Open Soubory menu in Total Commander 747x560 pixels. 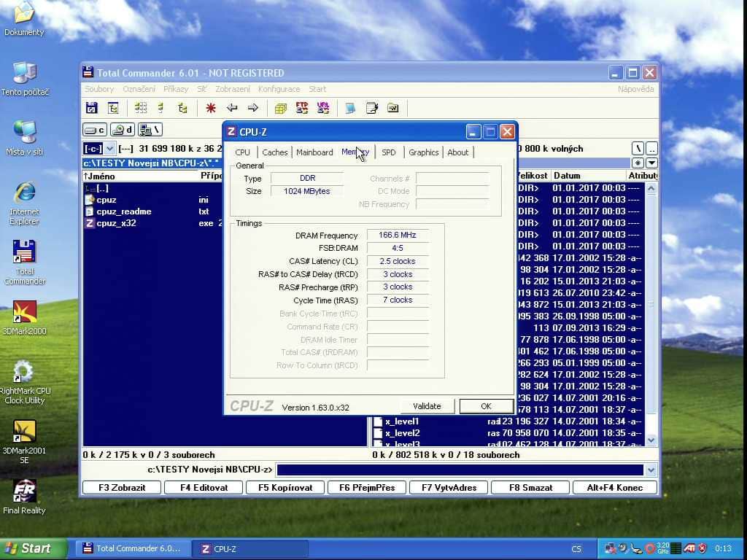click(x=99, y=89)
